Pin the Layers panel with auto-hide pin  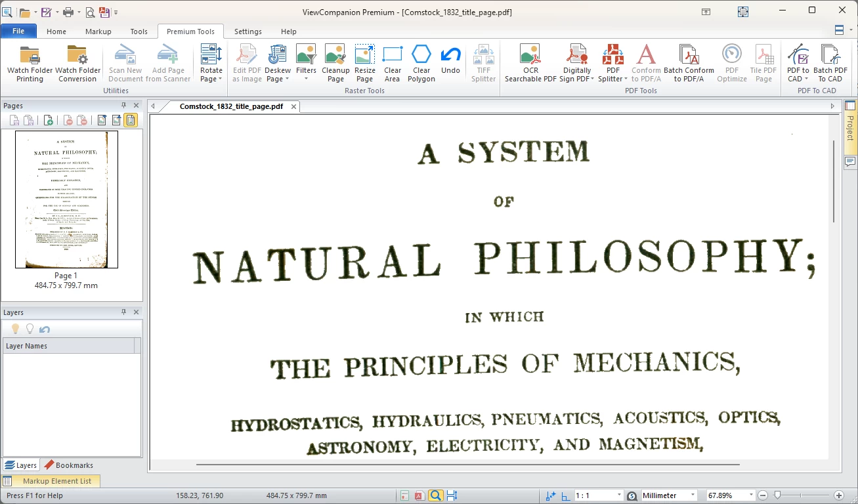[x=123, y=312]
